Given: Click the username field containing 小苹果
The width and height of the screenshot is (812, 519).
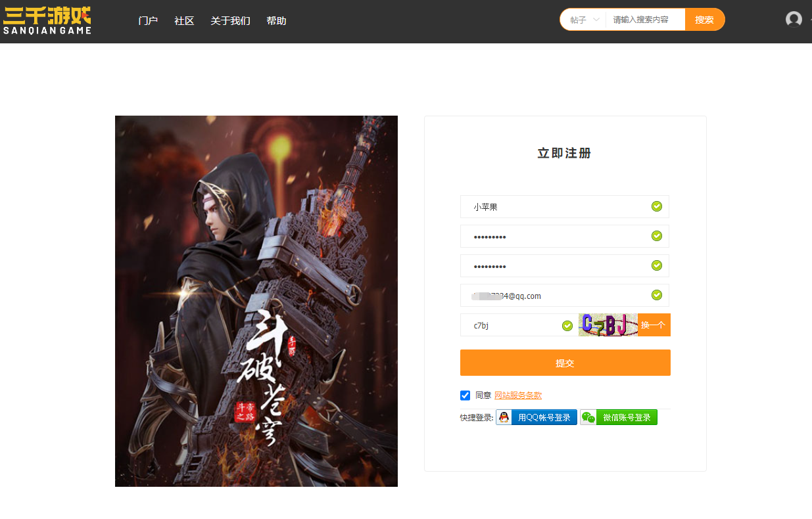Looking at the screenshot, I should (x=565, y=206).
